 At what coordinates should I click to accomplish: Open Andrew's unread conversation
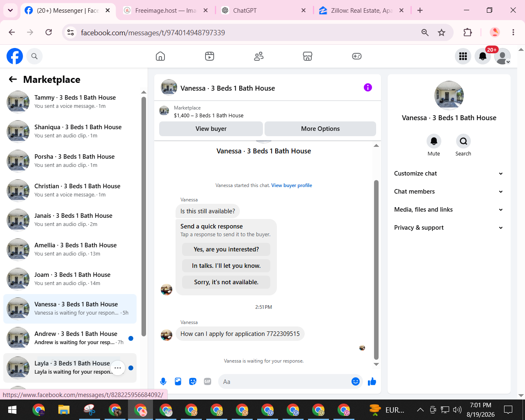pos(70,338)
